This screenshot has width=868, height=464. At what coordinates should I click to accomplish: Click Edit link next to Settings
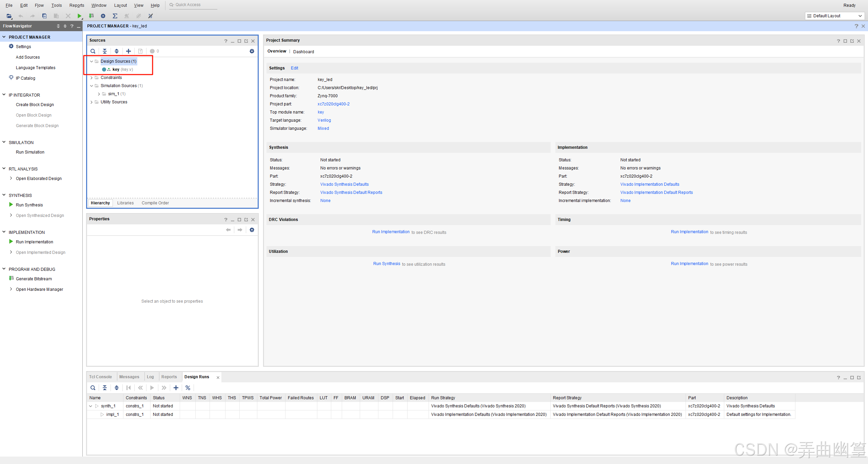coord(294,68)
